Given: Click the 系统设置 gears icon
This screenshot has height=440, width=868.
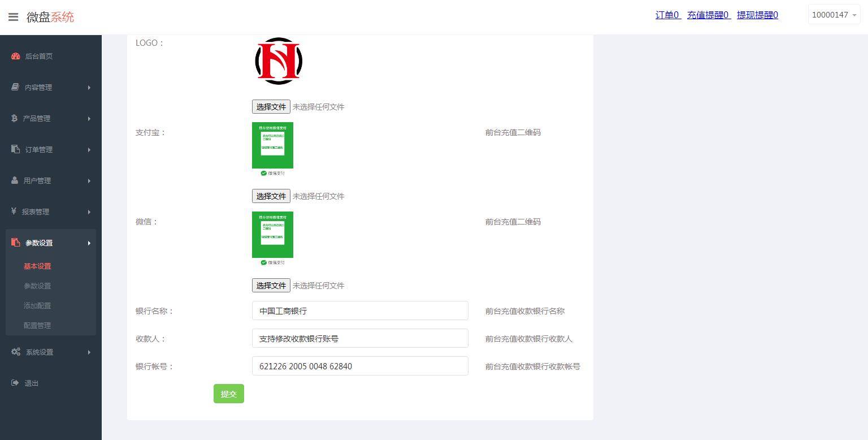Looking at the screenshot, I should tap(15, 352).
